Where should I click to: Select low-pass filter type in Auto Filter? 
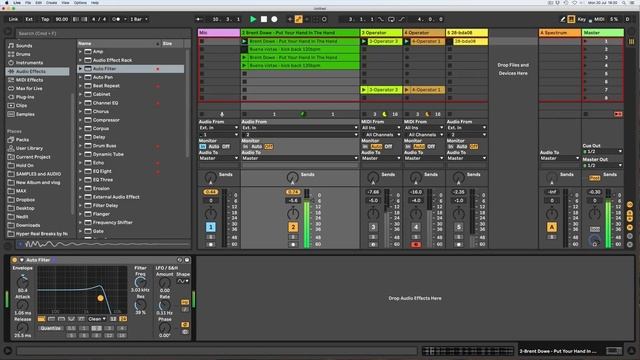coord(41,319)
